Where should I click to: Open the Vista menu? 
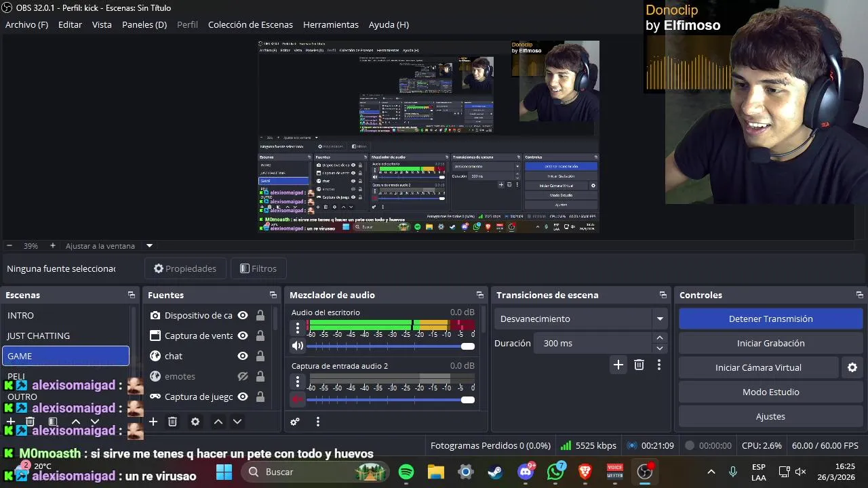click(102, 24)
